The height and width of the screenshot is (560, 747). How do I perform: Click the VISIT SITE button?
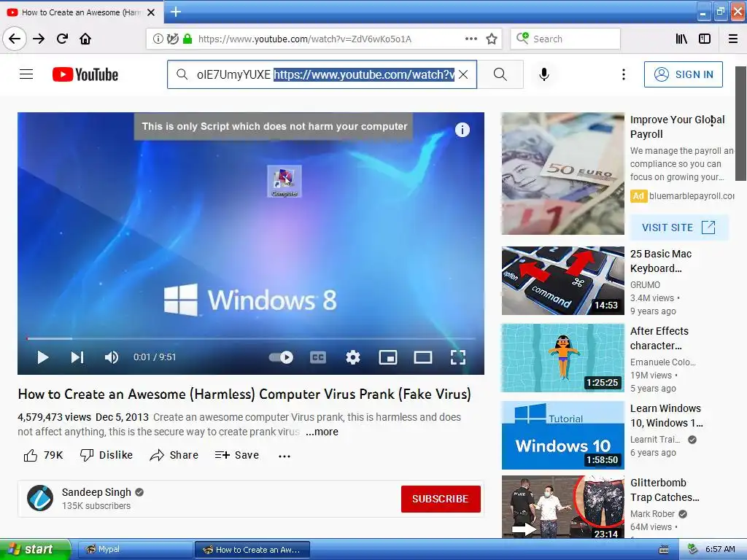tap(679, 227)
